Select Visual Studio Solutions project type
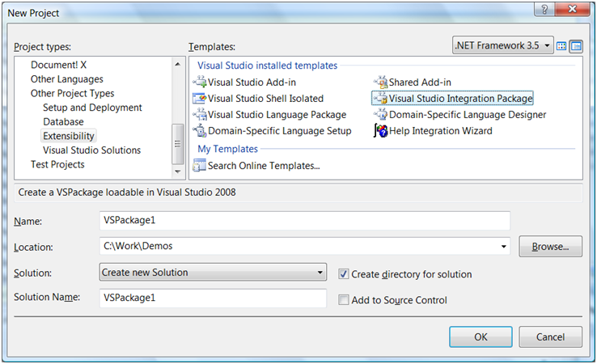The width and height of the screenshot is (597, 364). coord(91,150)
